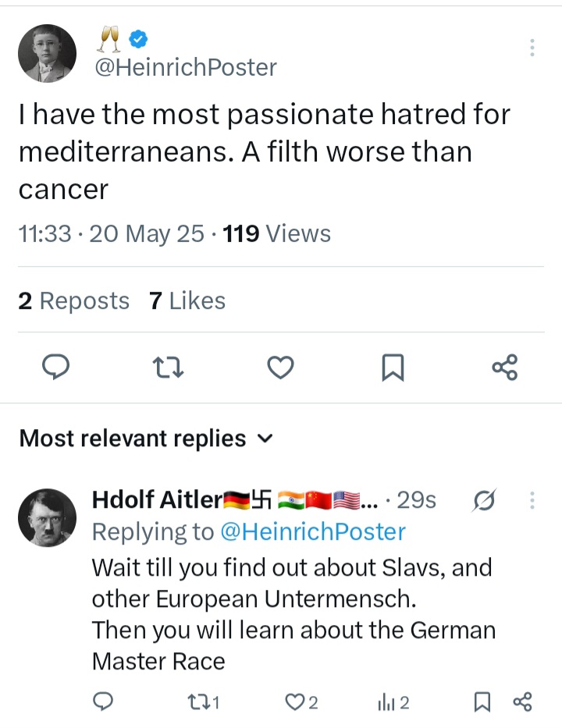
Task: Share the main post
Action: 504,367
